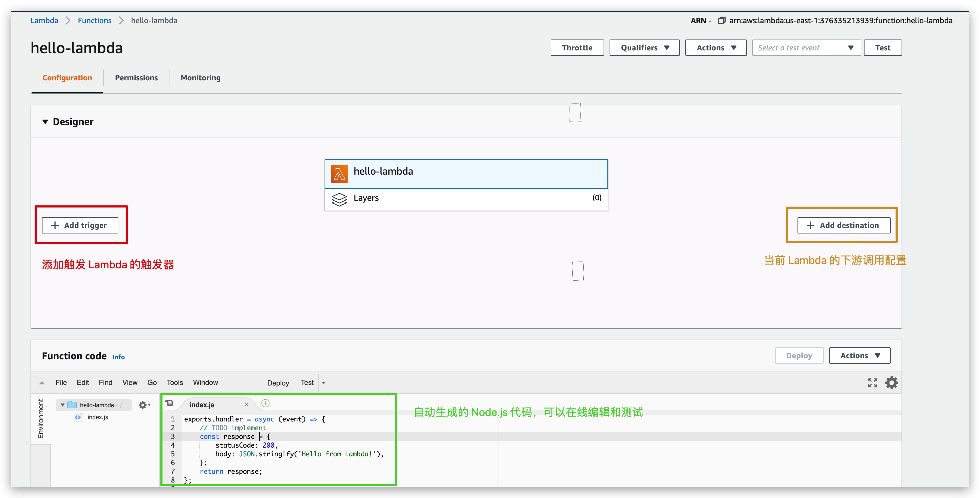The image size is (980, 498).
Task: Open the Go menu in editor
Action: 152,383
